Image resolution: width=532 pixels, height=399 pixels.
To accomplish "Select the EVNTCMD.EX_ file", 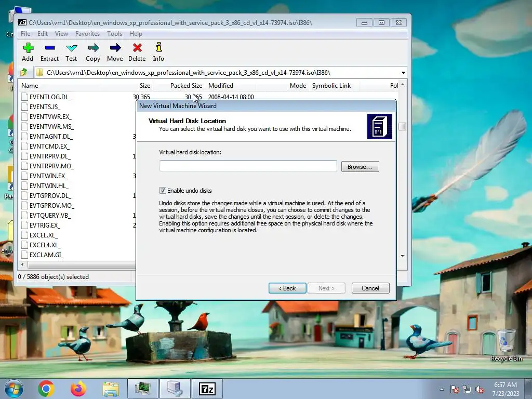I will coord(49,146).
